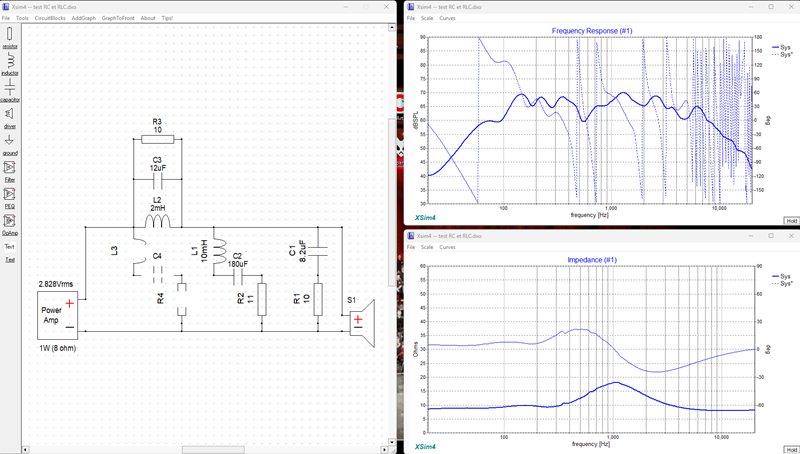The image size is (800, 454).
Task: Open the AddGraph menu
Action: pos(84,18)
